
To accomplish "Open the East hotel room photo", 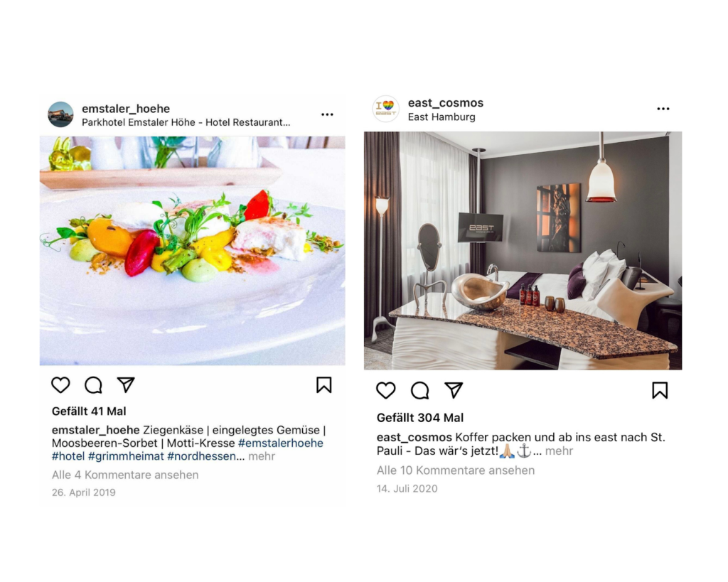I will click(x=523, y=251).
